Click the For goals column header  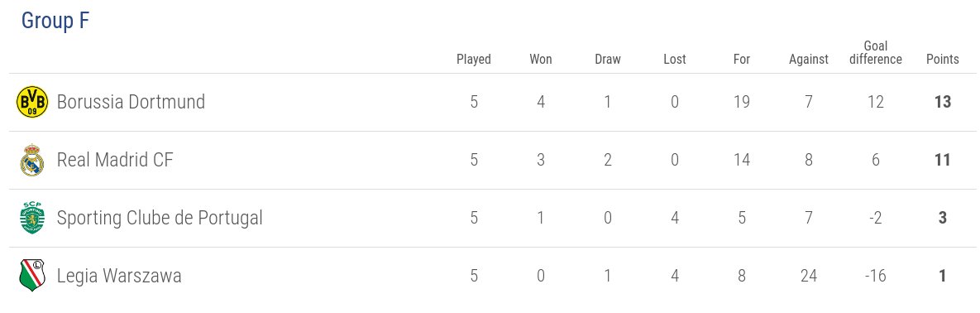click(741, 60)
